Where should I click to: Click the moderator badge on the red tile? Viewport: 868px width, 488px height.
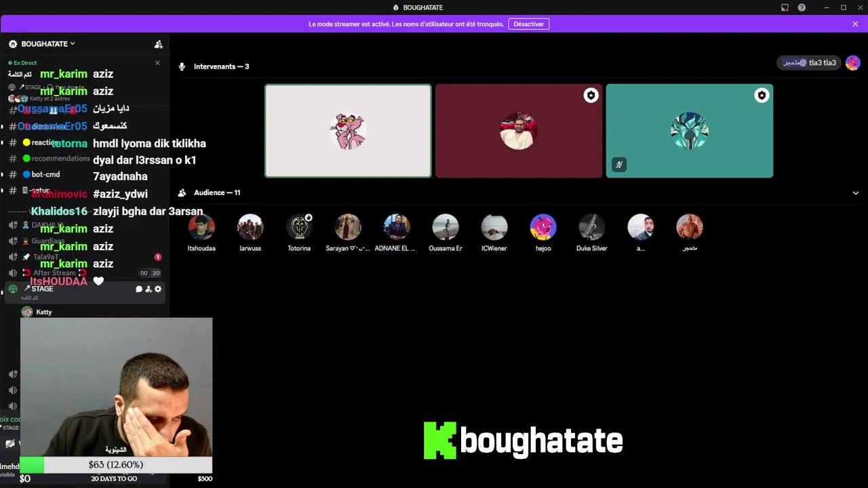coord(591,96)
